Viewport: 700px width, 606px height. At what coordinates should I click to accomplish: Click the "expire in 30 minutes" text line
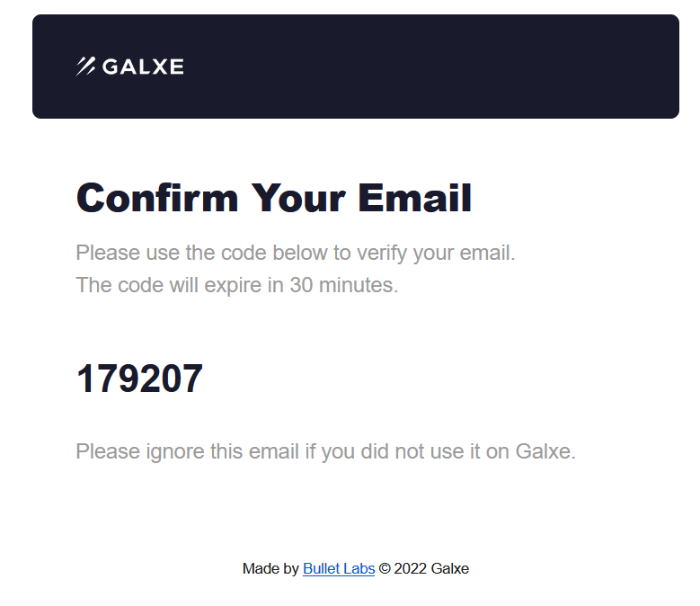(x=237, y=285)
